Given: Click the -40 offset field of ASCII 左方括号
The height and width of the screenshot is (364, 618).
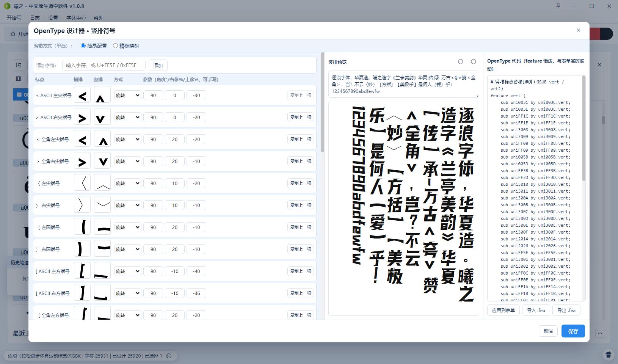Looking at the screenshot, I should [x=196, y=271].
